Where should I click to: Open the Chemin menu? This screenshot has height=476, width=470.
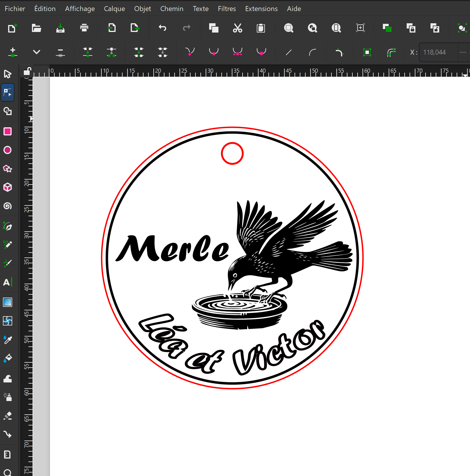click(172, 9)
